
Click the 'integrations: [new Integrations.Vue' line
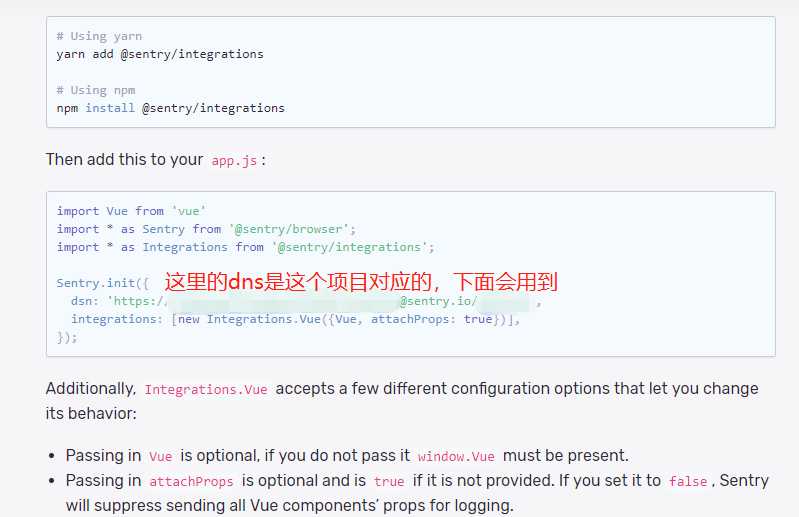(296, 319)
